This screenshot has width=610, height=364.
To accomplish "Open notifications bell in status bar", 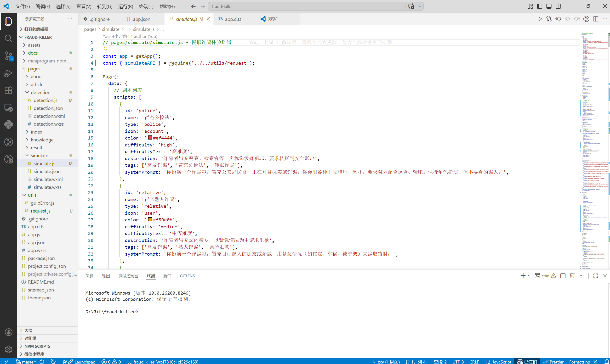I will click(x=606, y=362).
